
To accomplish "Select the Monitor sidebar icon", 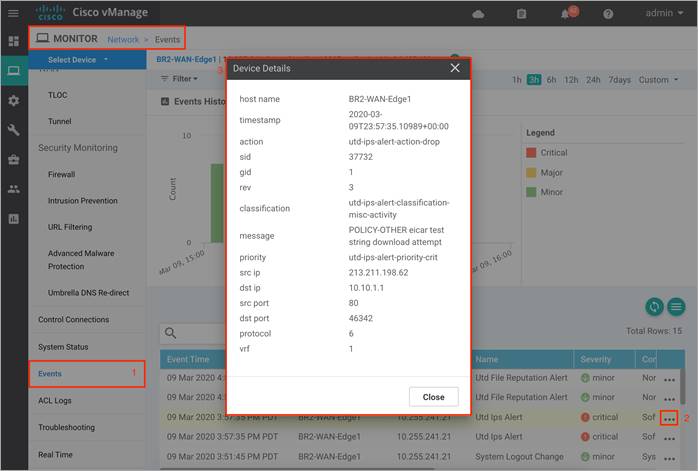I will (14, 71).
